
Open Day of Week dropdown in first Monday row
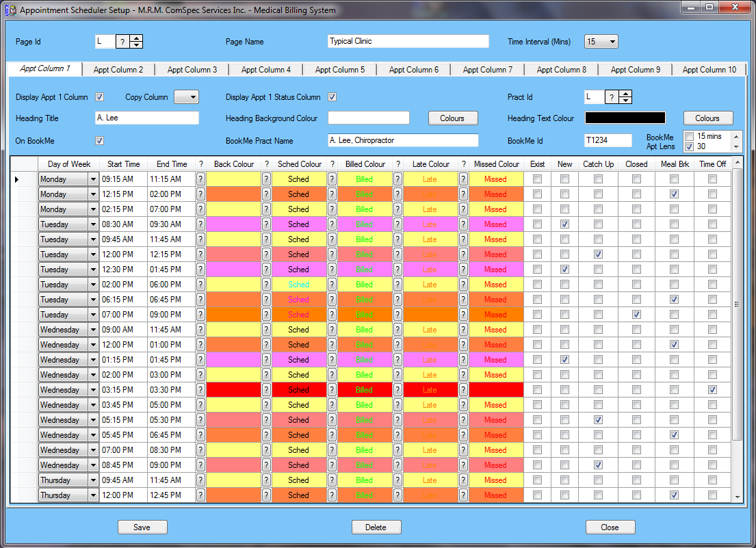point(93,179)
